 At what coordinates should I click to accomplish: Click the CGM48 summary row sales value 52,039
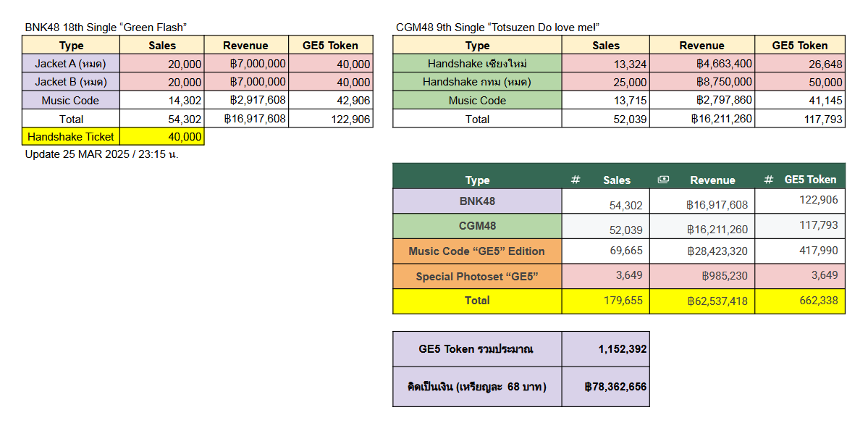[x=606, y=226]
